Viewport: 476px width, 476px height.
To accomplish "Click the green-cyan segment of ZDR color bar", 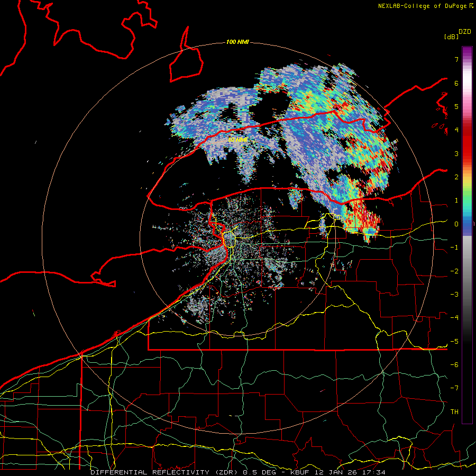I will point(467,202).
